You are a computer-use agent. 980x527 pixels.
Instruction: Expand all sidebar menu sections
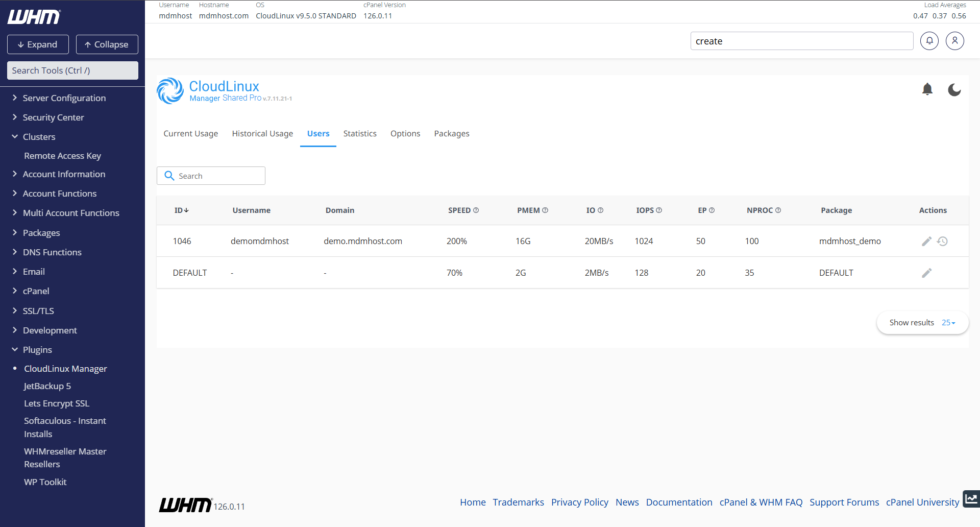tap(38, 44)
